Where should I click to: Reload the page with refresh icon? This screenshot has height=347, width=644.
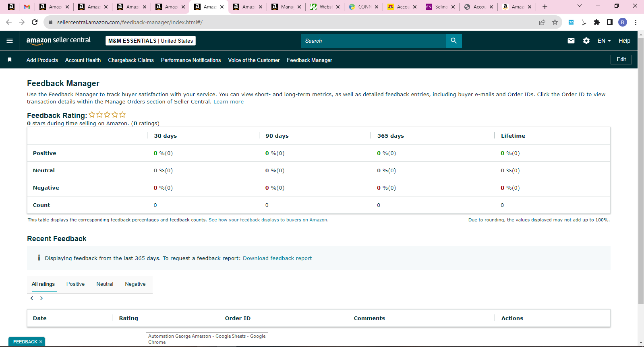coord(35,22)
